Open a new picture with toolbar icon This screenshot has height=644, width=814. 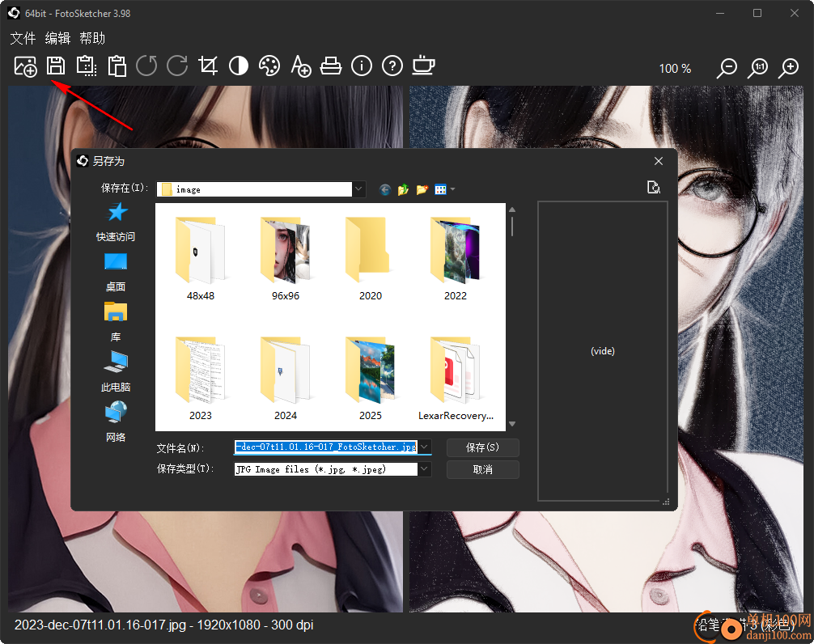25,66
